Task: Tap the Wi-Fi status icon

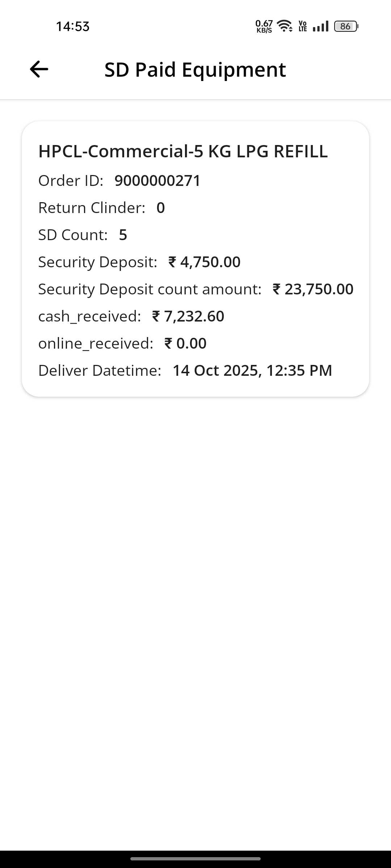Action: point(285,26)
